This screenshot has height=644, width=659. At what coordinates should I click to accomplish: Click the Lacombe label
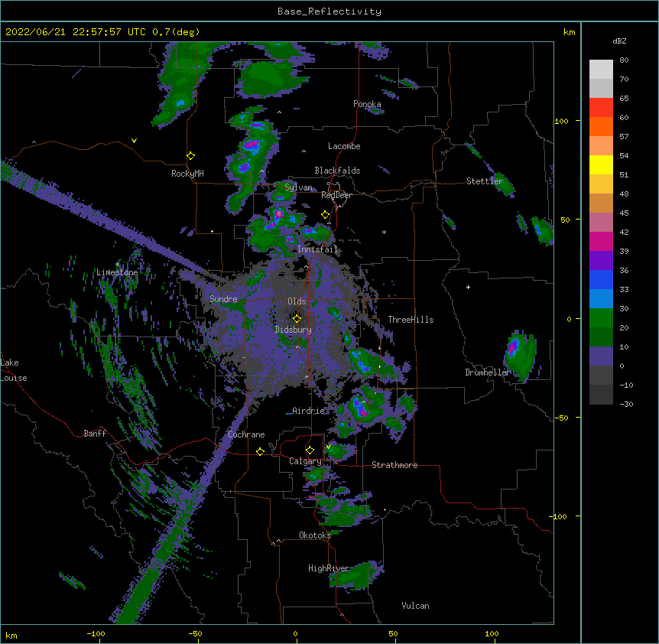[x=344, y=146]
